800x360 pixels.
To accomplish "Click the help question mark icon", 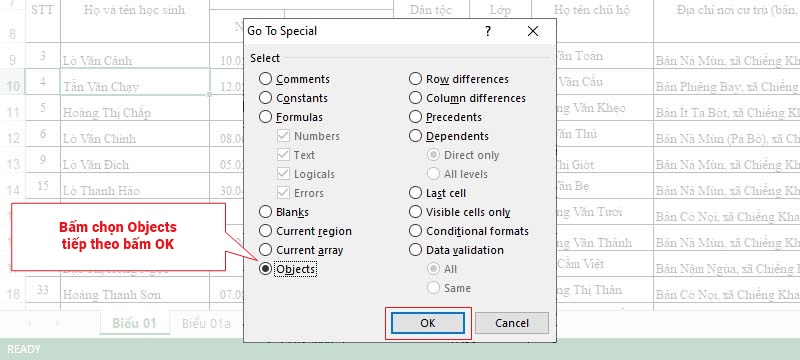I will click(488, 32).
